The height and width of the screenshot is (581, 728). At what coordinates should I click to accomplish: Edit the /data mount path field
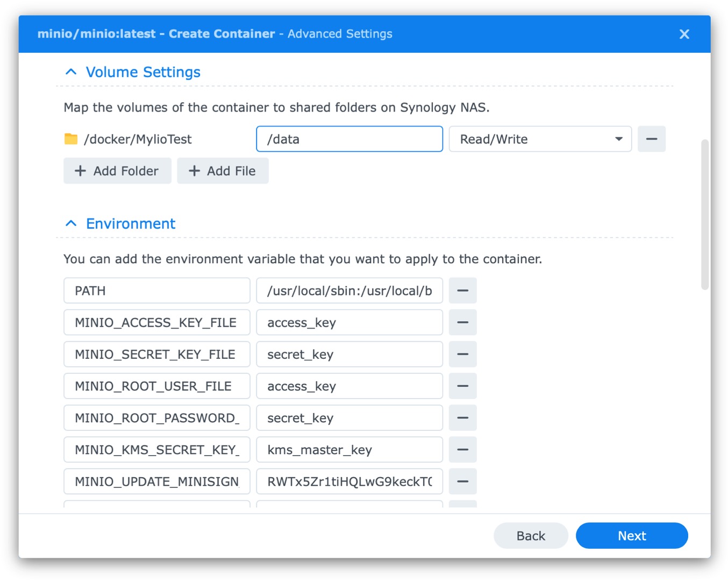(x=349, y=139)
